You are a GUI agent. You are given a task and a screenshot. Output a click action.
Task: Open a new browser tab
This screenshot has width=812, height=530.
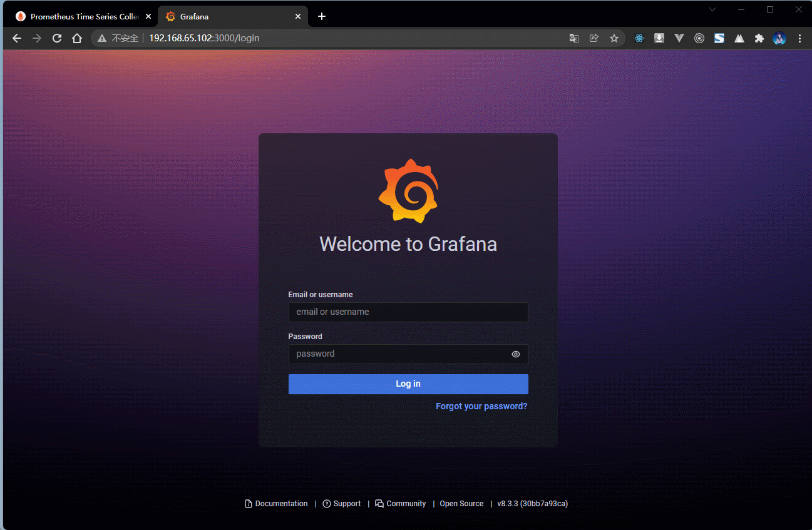(x=322, y=17)
